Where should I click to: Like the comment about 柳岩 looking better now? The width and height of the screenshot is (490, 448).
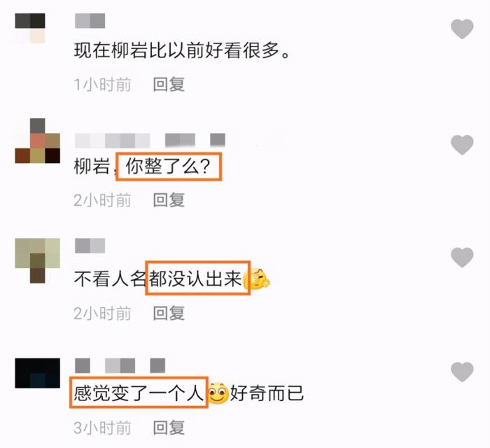[x=462, y=29]
